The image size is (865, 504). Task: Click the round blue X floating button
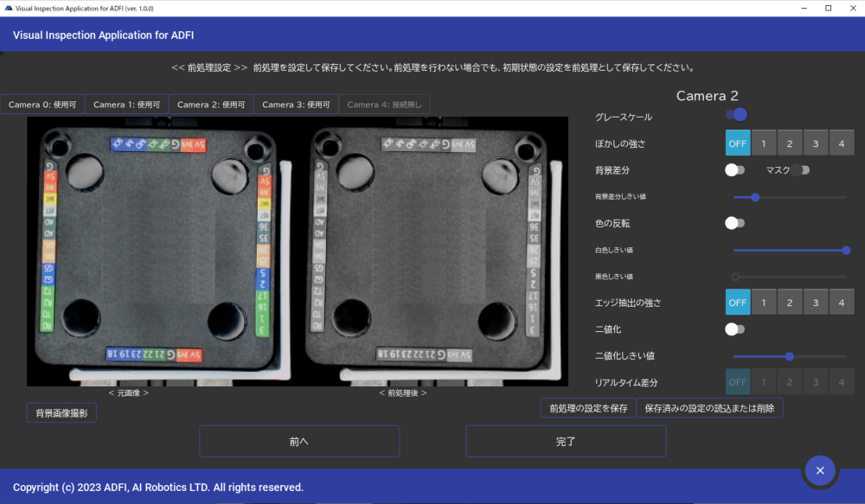pyautogui.click(x=820, y=470)
